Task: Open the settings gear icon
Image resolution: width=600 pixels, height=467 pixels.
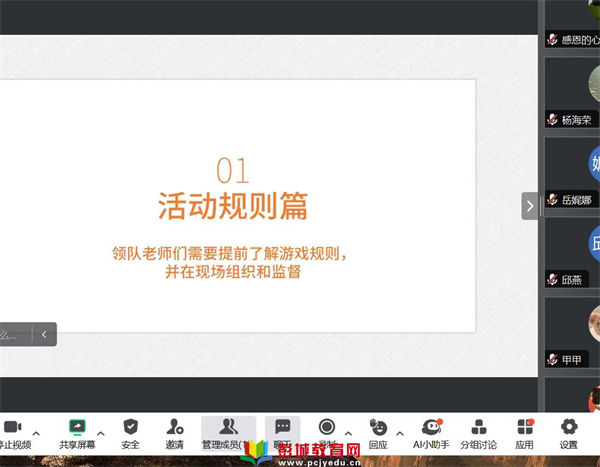Action: [x=569, y=426]
